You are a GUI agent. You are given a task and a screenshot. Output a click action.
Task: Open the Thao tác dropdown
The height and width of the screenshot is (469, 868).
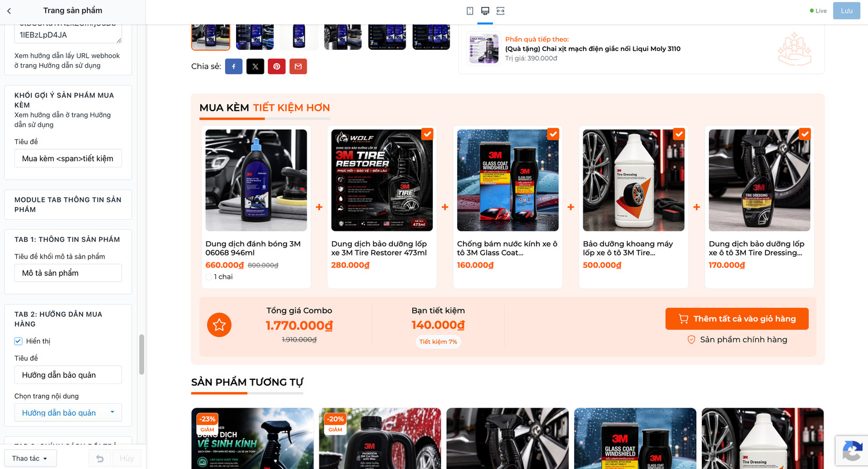(30, 459)
